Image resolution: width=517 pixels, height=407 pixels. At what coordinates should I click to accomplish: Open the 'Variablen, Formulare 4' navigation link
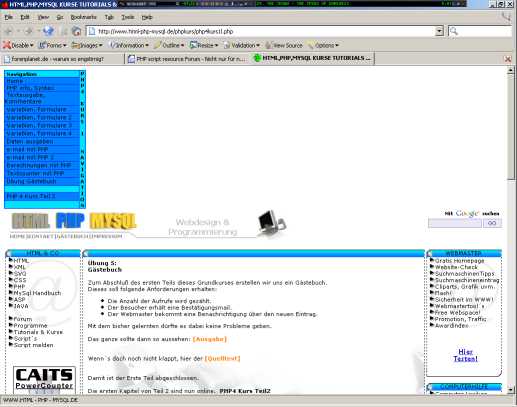39,133
